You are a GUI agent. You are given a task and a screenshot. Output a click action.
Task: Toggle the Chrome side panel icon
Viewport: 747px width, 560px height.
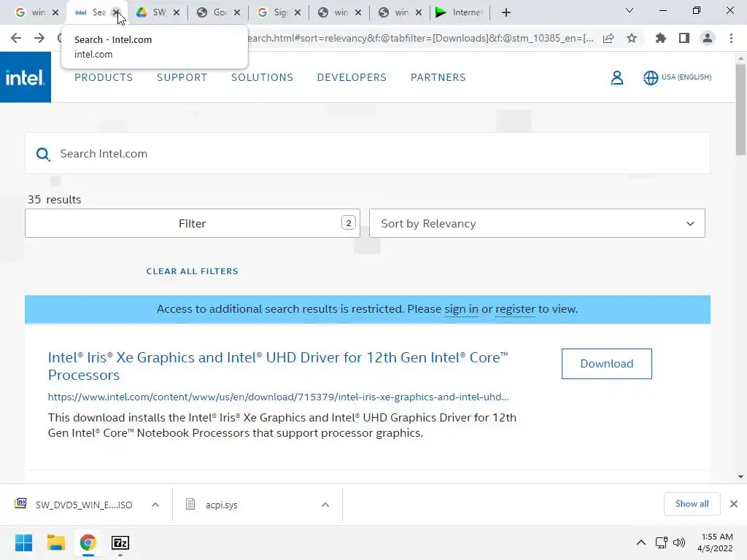coord(684,38)
